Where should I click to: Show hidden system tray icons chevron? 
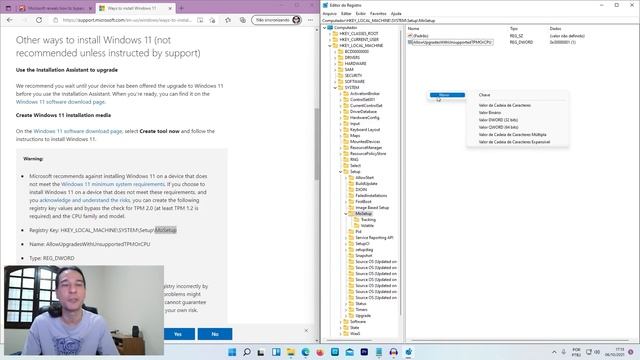coord(554,352)
